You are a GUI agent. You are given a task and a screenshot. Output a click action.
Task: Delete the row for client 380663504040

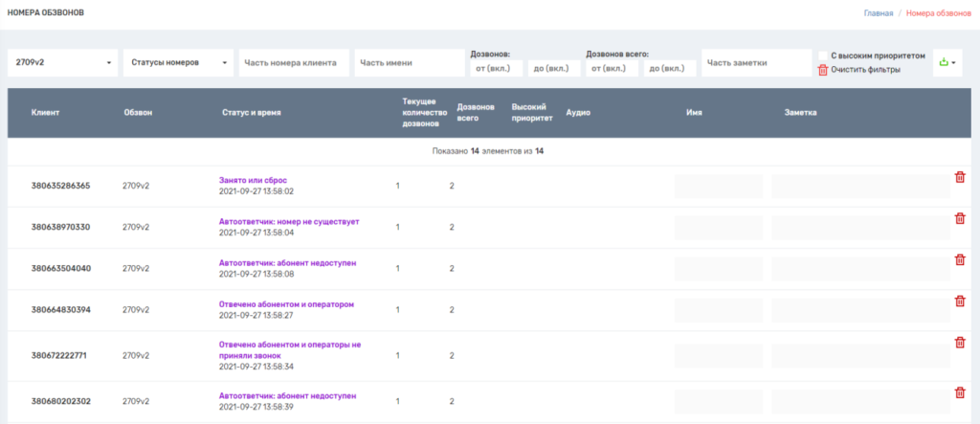point(959,259)
